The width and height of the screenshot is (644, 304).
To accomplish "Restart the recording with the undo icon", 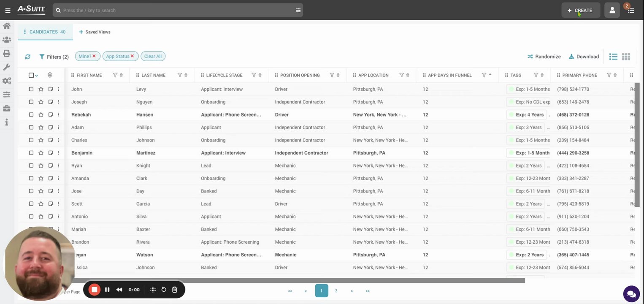I will point(164,290).
